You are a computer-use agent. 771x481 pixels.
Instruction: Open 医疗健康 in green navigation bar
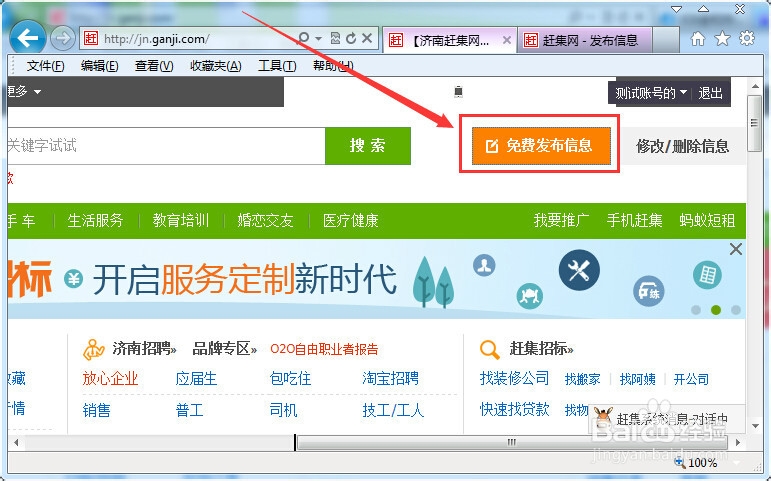pos(351,220)
